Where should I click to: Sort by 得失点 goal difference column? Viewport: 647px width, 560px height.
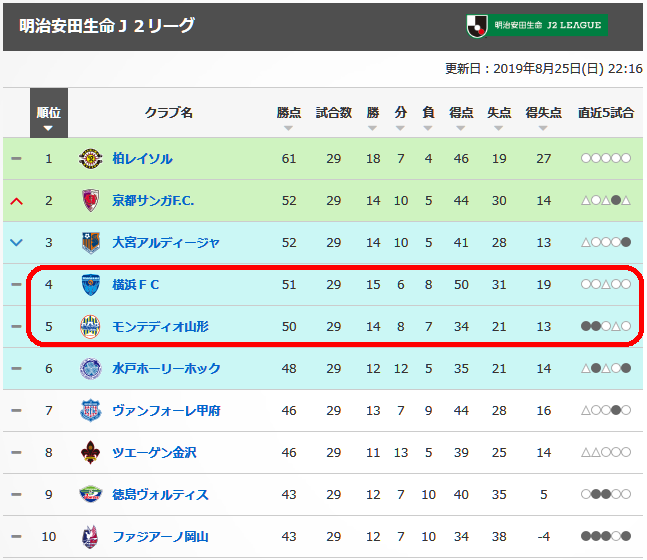543,118
